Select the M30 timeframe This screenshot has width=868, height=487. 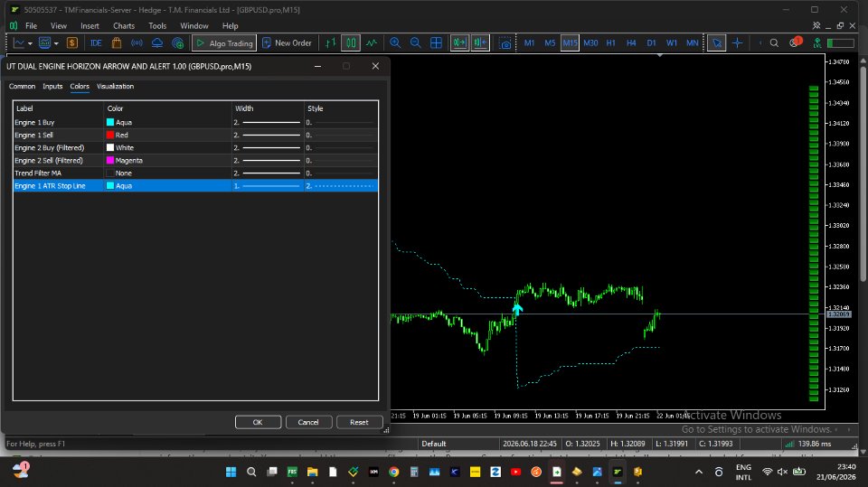[x=590, y=42]
